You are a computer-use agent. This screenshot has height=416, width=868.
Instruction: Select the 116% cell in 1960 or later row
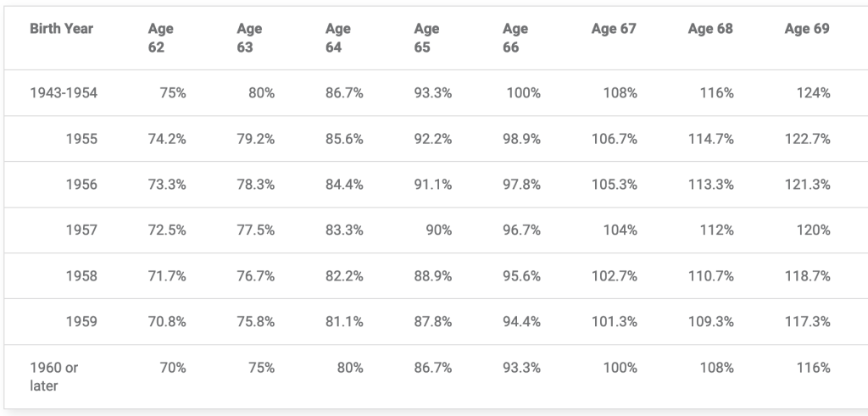click(814, 368)
